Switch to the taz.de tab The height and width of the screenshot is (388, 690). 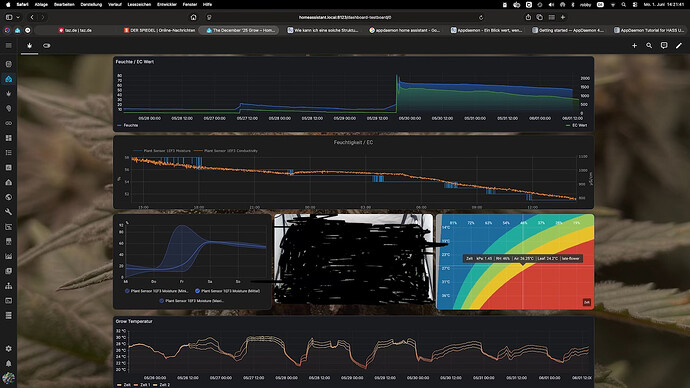click(x=75, y=30)
